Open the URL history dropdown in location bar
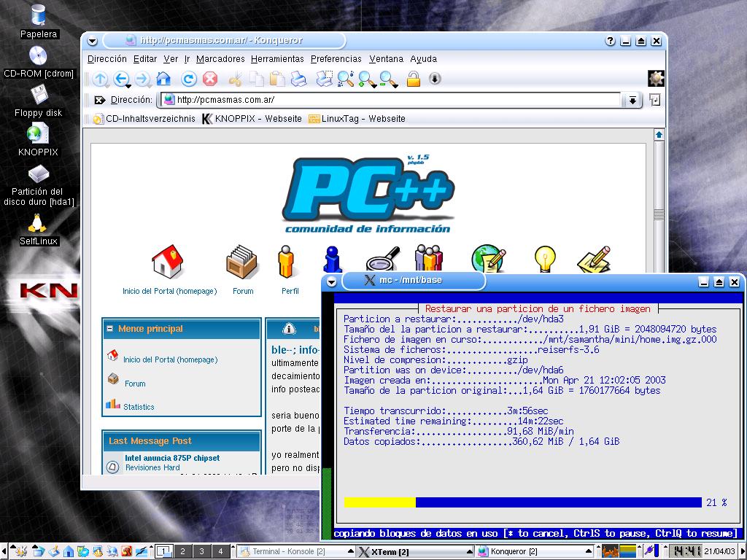The image size is (747, 560). pyautogui.click(x=632, y=100)
